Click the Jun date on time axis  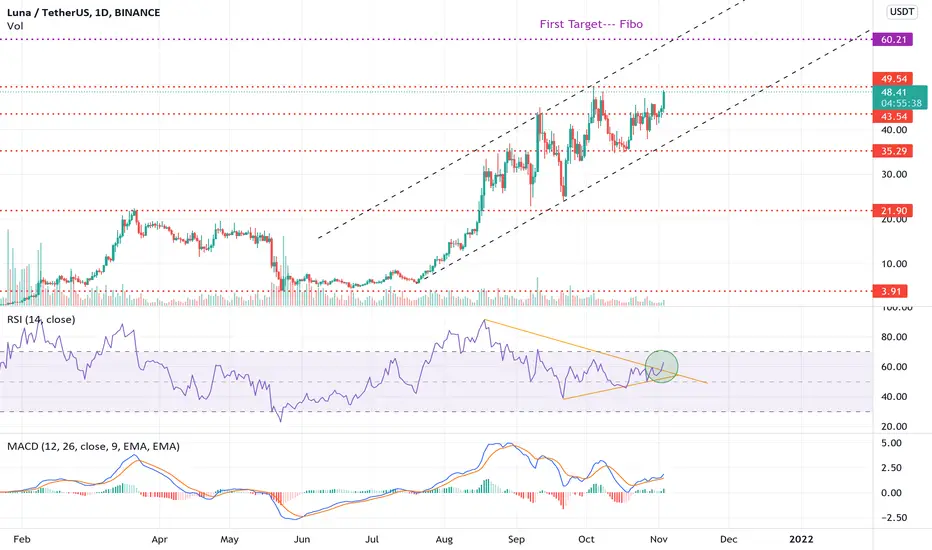click(x=302, y=539)
